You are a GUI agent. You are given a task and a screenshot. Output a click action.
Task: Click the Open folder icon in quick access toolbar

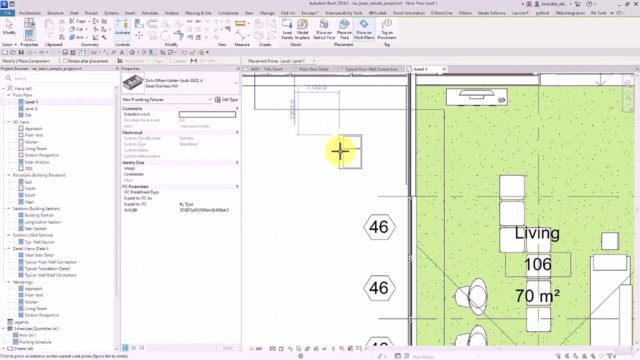point(13,52)
